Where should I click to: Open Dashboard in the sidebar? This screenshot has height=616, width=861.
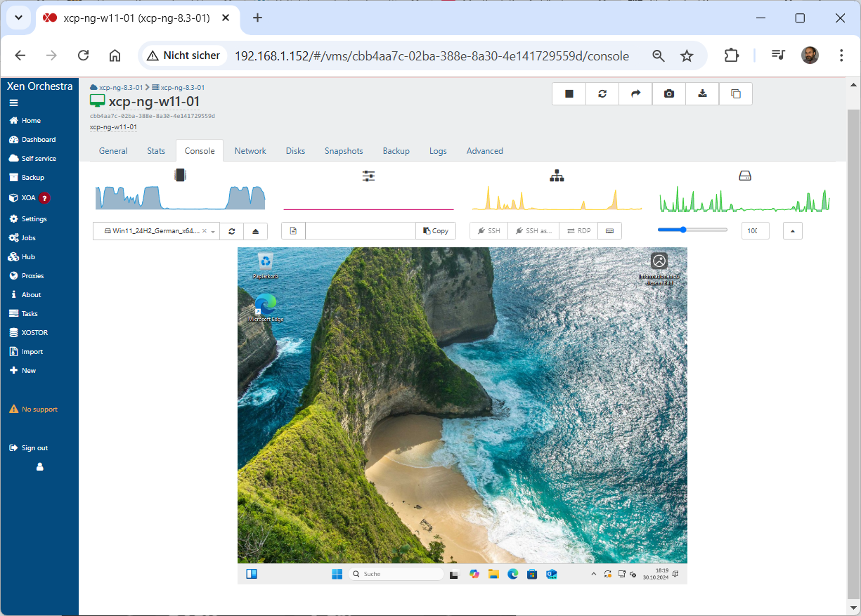(x=38, y=140)
